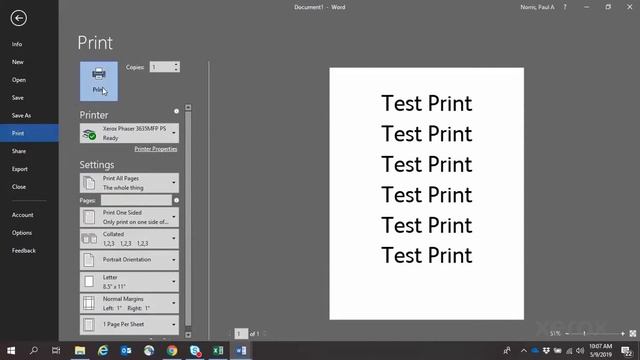The height and width of the screenshot is (360, 640).
Task: Click the Help question mark icon
Action: pyautogui.click(x=565, y=7)
